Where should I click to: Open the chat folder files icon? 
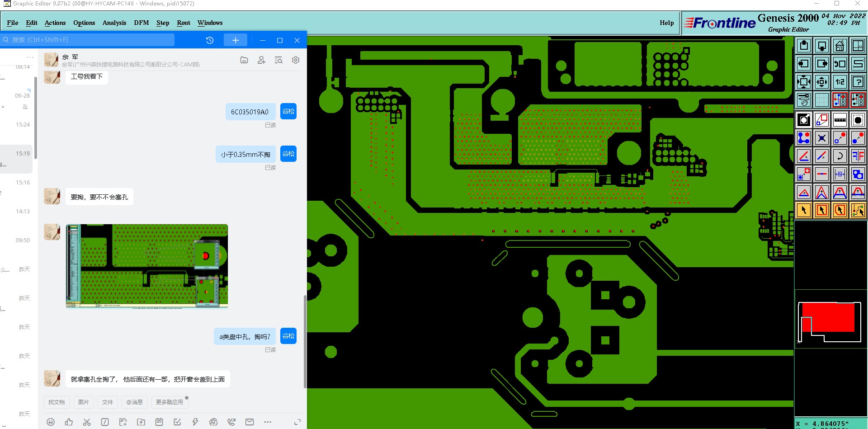coord(244,60)
